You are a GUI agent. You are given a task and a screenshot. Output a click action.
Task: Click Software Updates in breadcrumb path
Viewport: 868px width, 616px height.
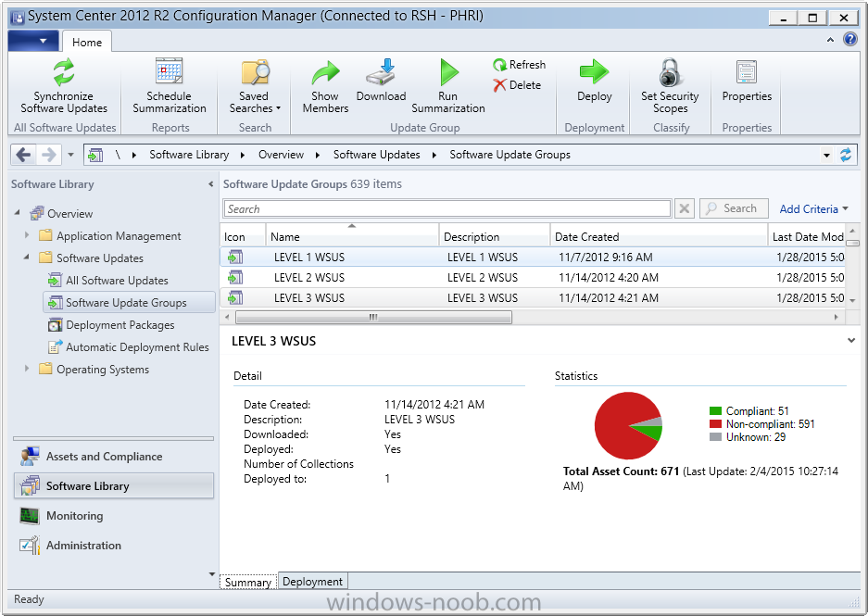[x=376, y=155]
